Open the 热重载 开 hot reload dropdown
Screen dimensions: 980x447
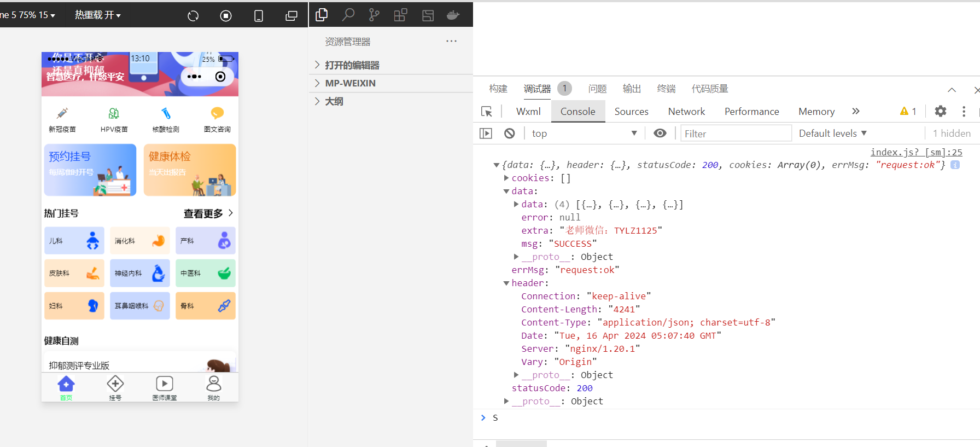[x=98, y=15]
